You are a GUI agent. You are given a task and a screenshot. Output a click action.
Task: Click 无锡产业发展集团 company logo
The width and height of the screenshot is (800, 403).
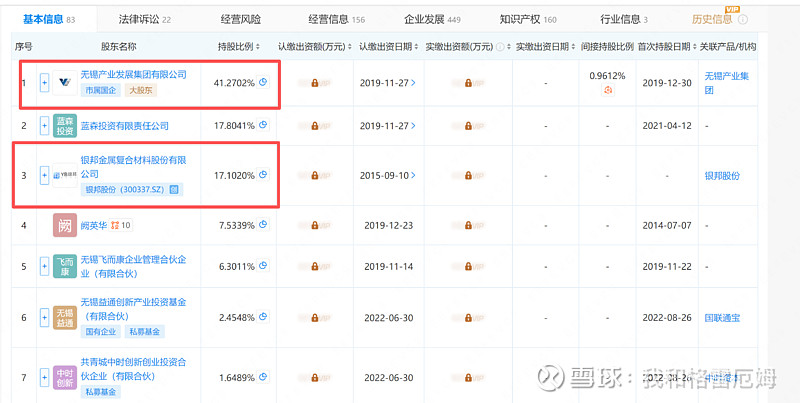[65, 83]
